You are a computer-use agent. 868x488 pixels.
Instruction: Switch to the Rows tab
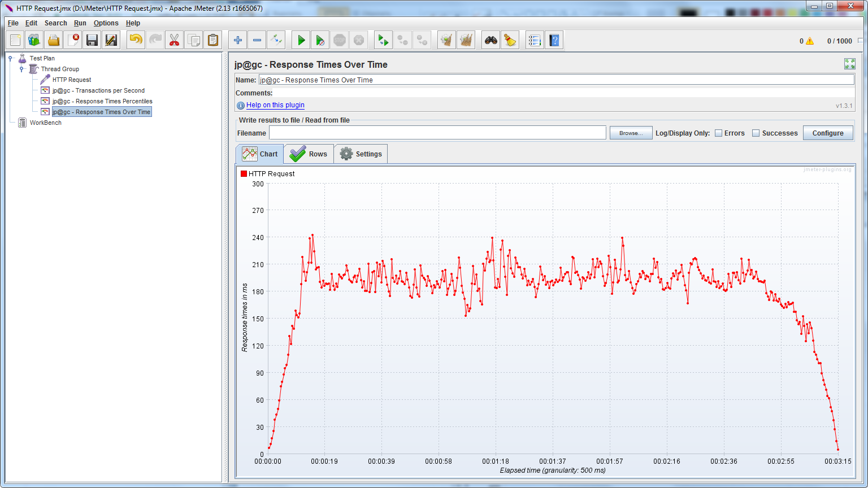click(x=309, y=154)
